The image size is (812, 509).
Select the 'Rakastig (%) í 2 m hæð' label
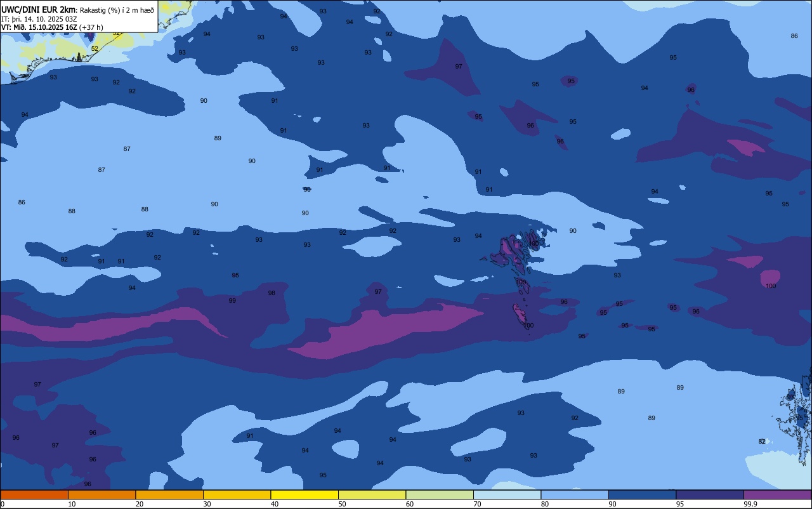click(117, 10)
